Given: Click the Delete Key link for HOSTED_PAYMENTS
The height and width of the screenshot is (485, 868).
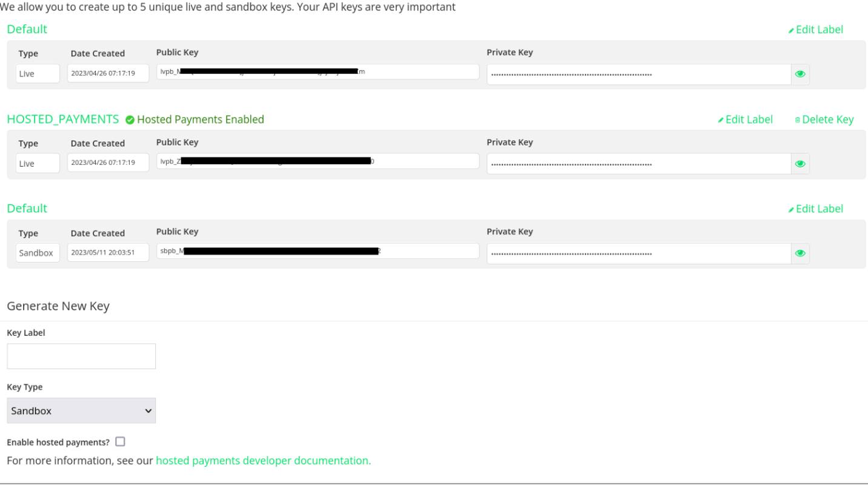Looking at the screenshot, I should 827,119.
